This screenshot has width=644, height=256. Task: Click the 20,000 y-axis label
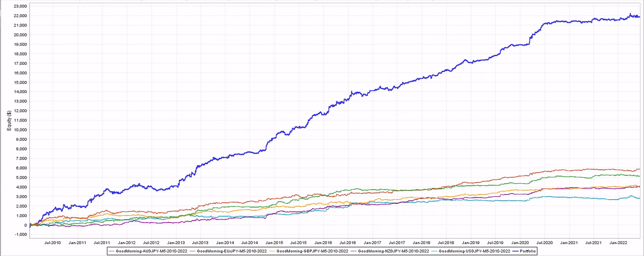coord(19,35)
